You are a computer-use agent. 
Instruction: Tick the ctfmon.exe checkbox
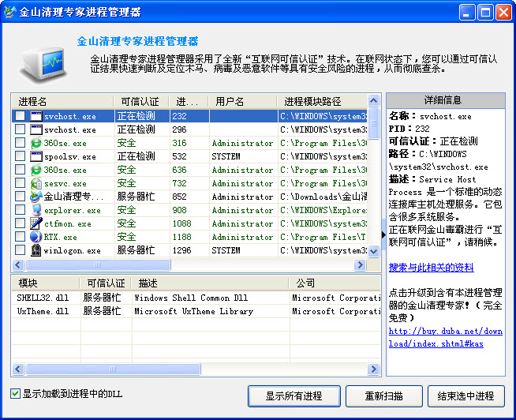(x=21, y=223)
